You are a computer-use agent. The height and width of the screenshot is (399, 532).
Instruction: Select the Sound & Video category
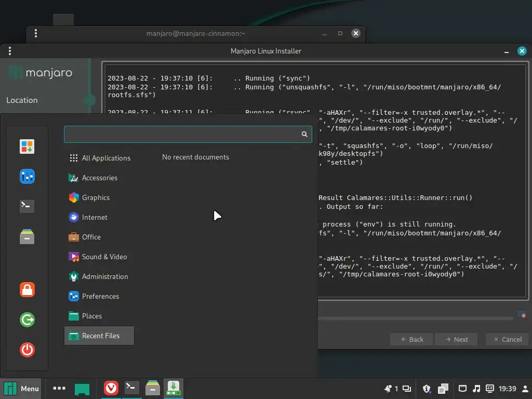[99, 257]
